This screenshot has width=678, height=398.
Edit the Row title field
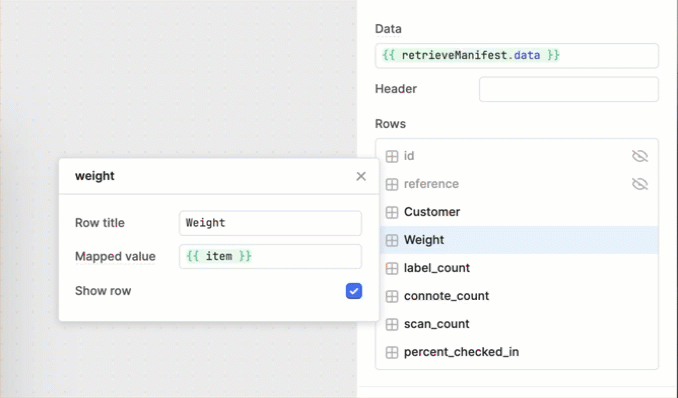270,223
